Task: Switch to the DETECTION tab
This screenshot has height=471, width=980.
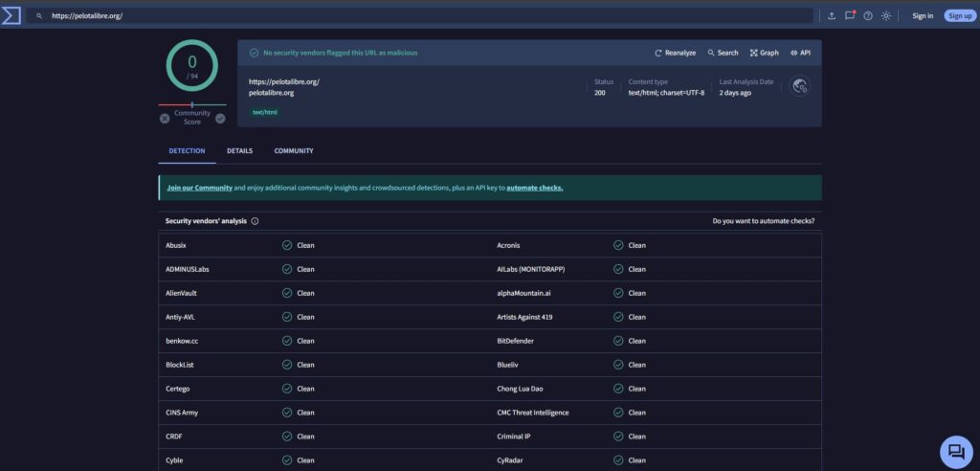Action: point(187,150)
